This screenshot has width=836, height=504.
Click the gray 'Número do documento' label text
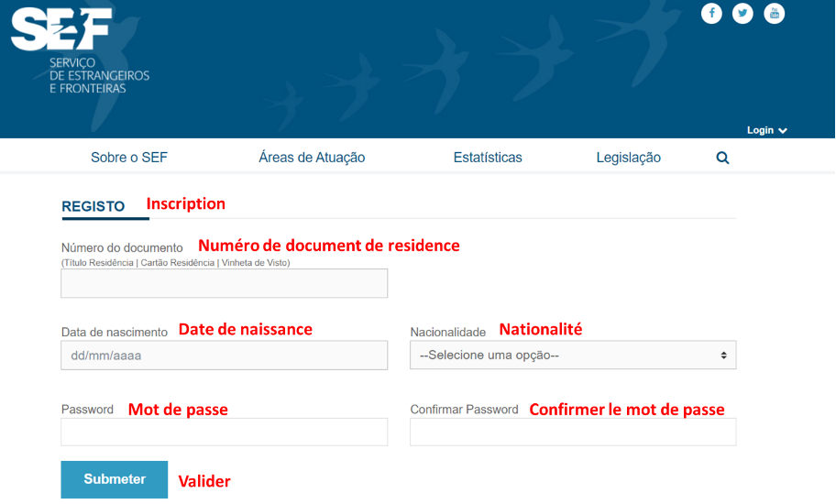[x=122, y=248]
